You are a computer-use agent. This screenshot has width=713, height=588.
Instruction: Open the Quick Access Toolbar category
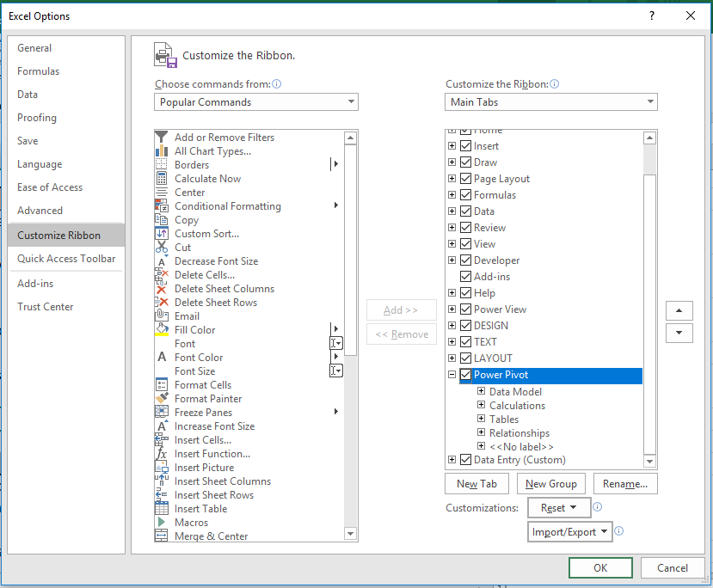coord(66,259)
